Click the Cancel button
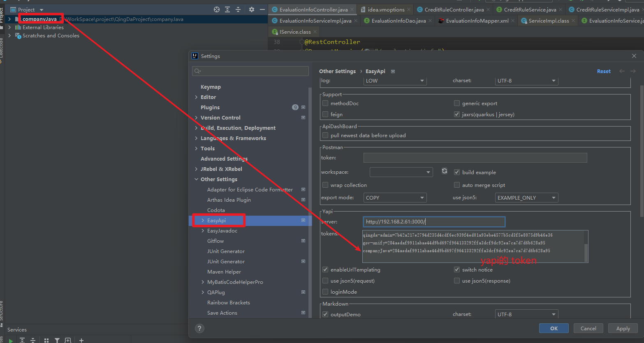644x343 pixels. click(588, 328)
